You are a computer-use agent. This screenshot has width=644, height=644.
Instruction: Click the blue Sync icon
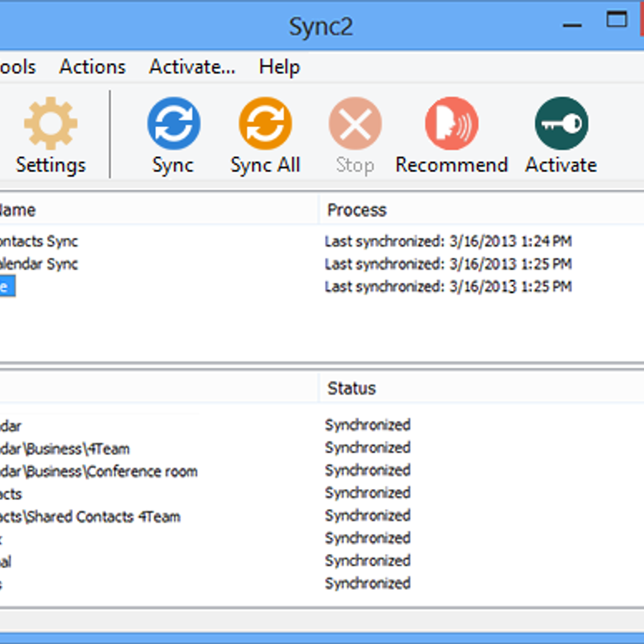pos(173,124)
